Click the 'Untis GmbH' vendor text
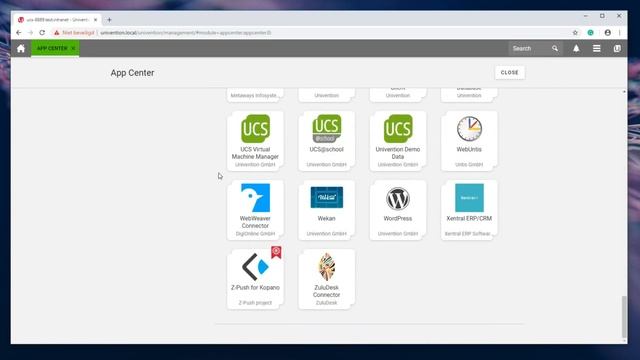The image size is (640, 360). click(469, 164)
